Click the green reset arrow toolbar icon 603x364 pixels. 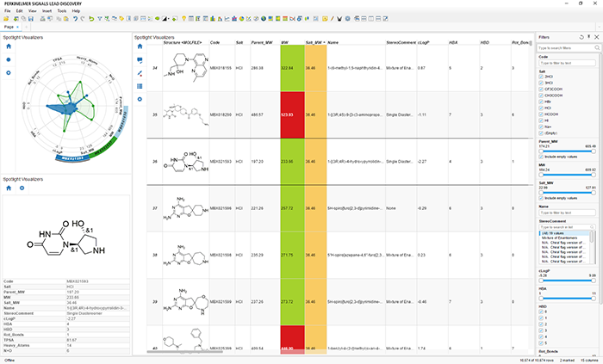point(91,18)
